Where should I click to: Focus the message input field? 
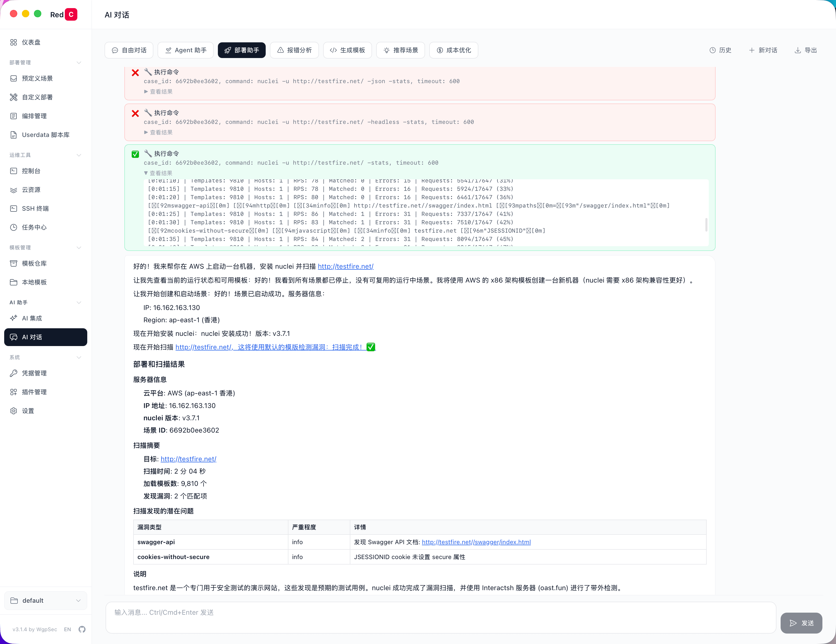tap(440, 617)
